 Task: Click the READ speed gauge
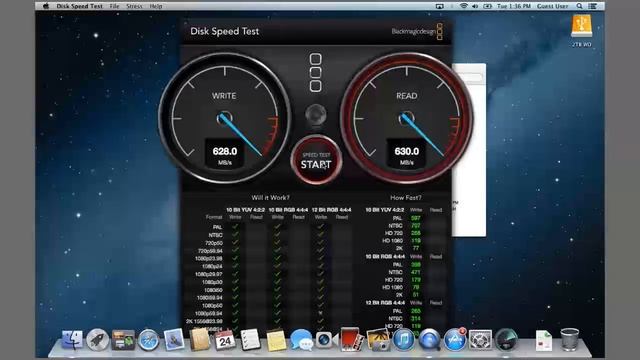pos(407,118)
